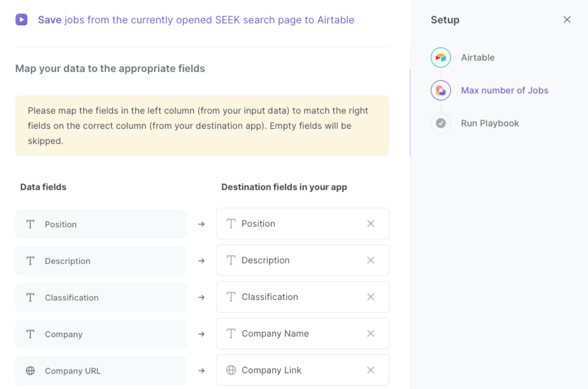588x389 pixels.
Task: Clear the Classification destination field
Action: click(370, 297)
